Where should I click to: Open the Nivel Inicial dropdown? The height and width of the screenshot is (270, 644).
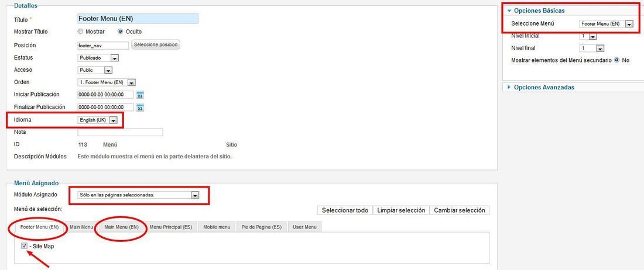click(588, 36)
